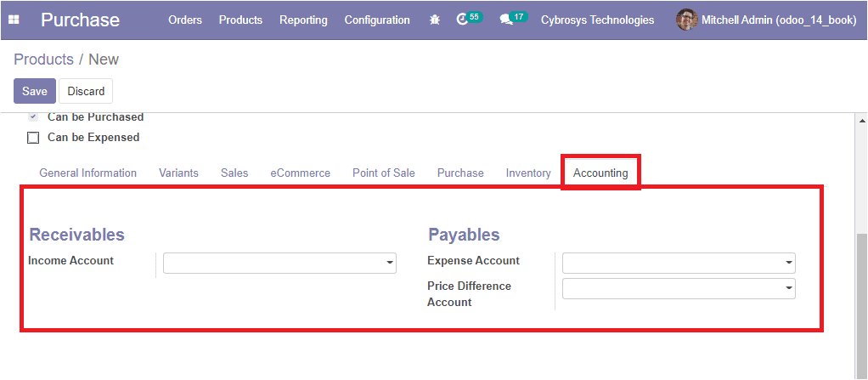Switch to the Inventory tab

pos(528,173)
